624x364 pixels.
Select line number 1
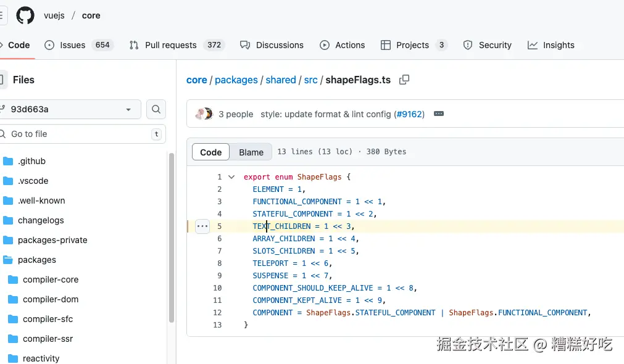coord(219,176)
